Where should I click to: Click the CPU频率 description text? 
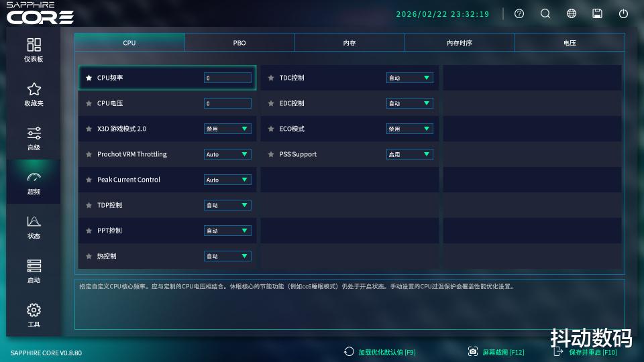297,286
